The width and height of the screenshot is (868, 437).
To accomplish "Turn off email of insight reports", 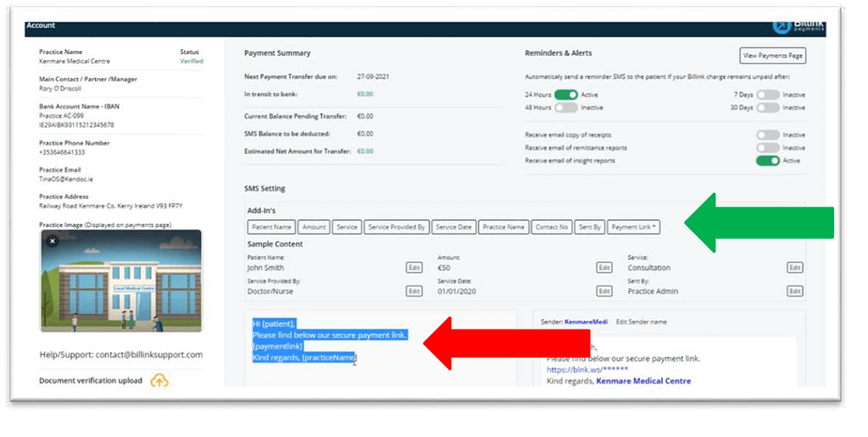I will tap(767, 160).
